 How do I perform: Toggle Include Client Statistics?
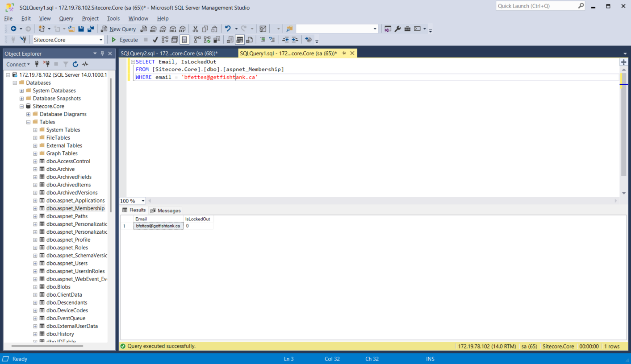[217, 40]
